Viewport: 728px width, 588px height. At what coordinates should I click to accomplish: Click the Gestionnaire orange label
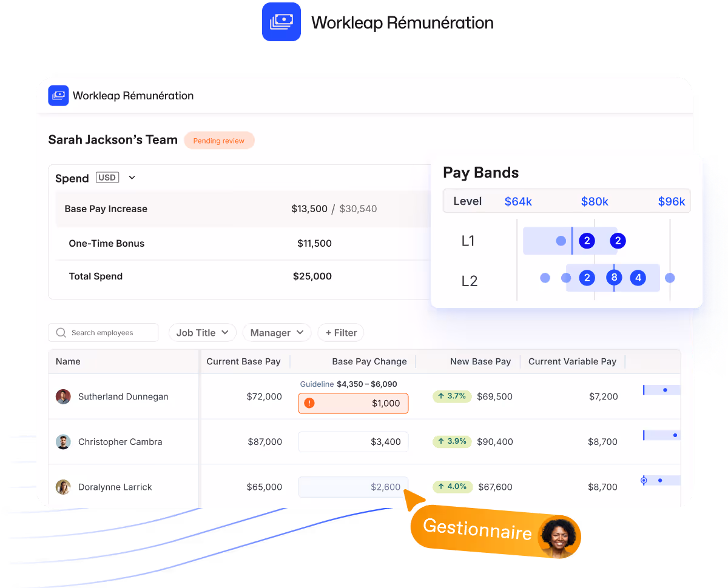(477, 529)
